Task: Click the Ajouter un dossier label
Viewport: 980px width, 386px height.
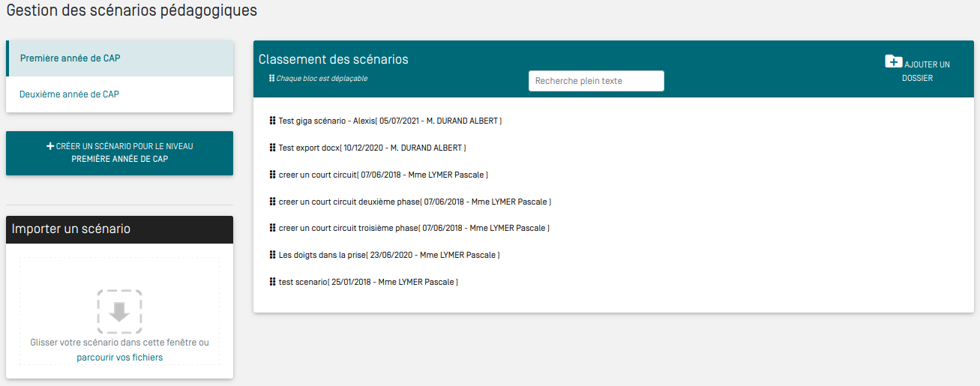Action: [926, 71]
